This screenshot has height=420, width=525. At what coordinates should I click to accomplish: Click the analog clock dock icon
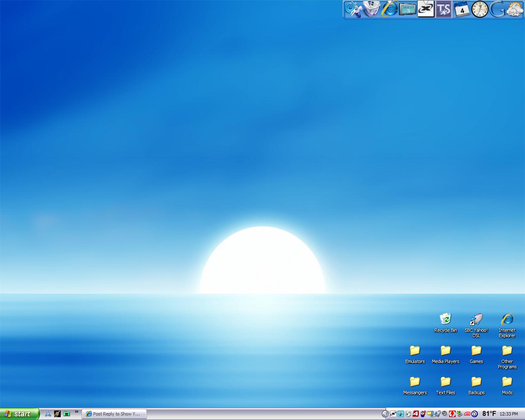pos(479,9)
